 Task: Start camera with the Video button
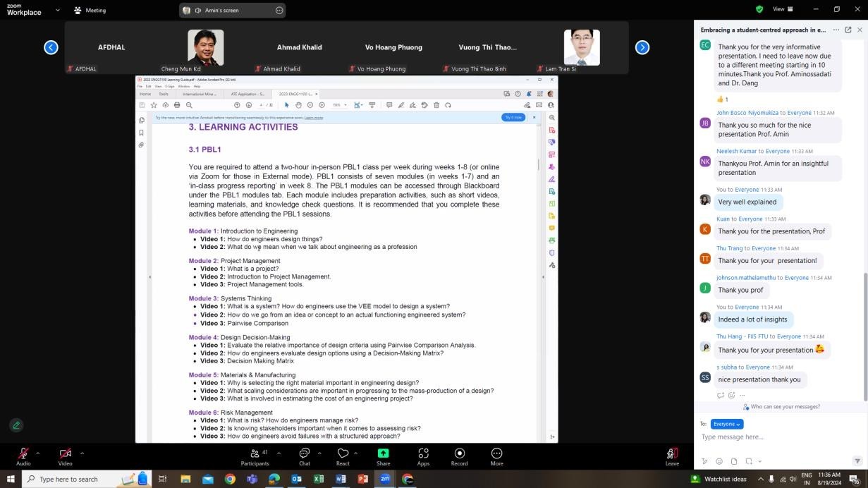(65, 456)
